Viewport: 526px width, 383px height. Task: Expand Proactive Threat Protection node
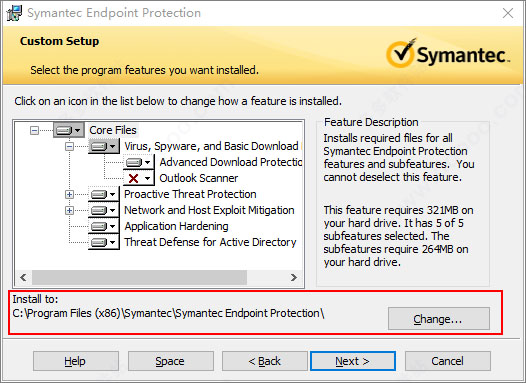click(x=69, y=194)
